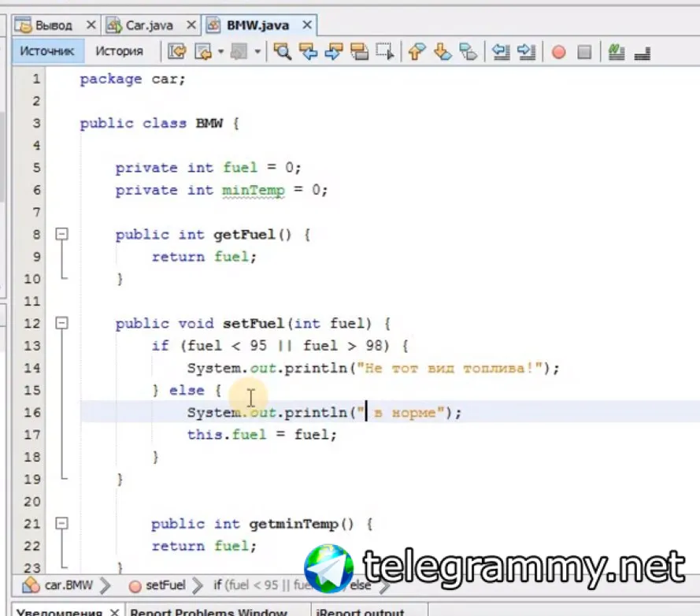Click Find Next Occurrence icon
The image size is (700, 616).
334,51
